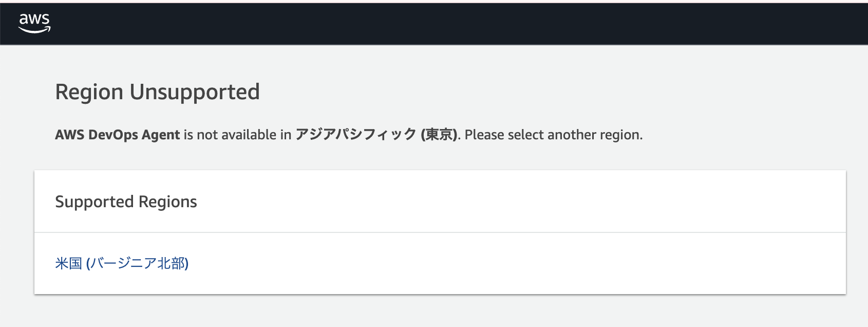Click the (東京) text in the message
This screenshot has width=868, height=327.
click(x=439, y=135)
